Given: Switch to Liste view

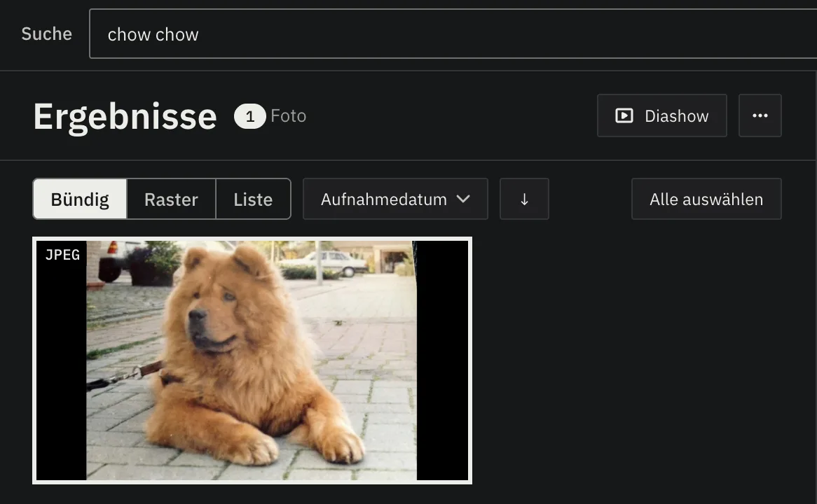Looking at the screenshot, I should point(253,199).
